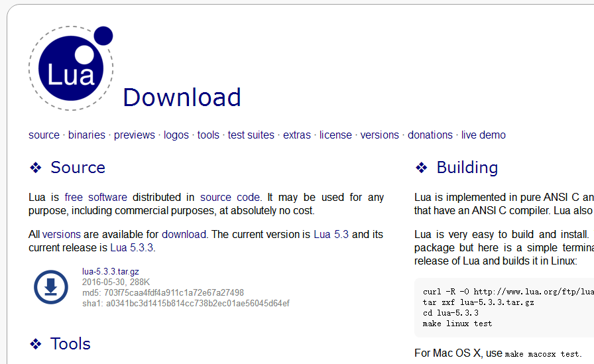Click the 'cd lua-5.3.3' code line

451,313
